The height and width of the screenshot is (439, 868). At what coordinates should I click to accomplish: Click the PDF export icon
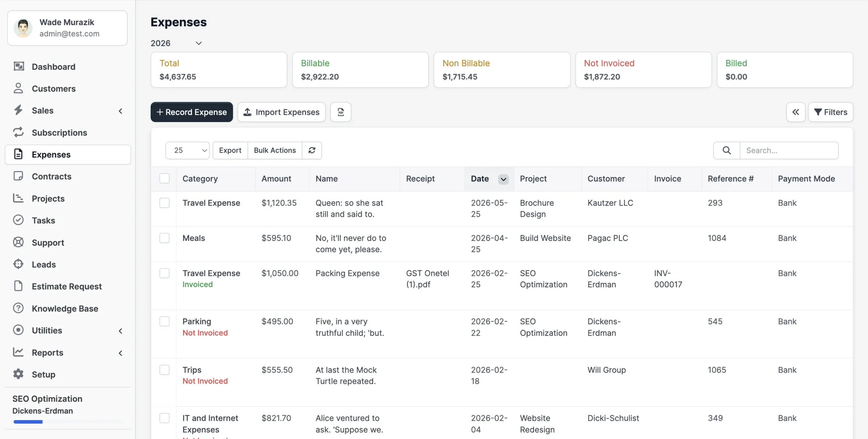click(x=340, y=112)
